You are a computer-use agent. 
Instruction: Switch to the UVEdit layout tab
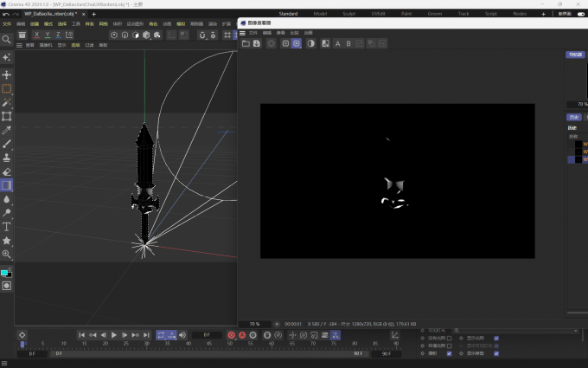(x=378, y=14)
